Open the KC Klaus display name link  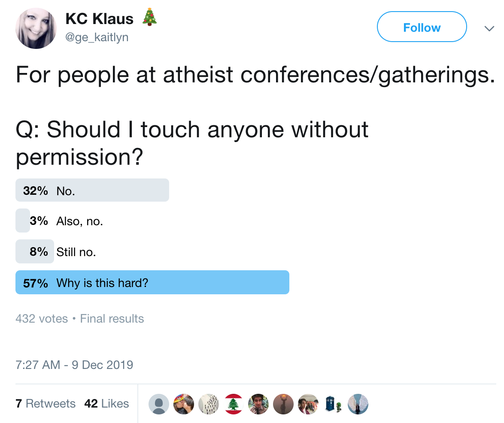tap(100, 18)
